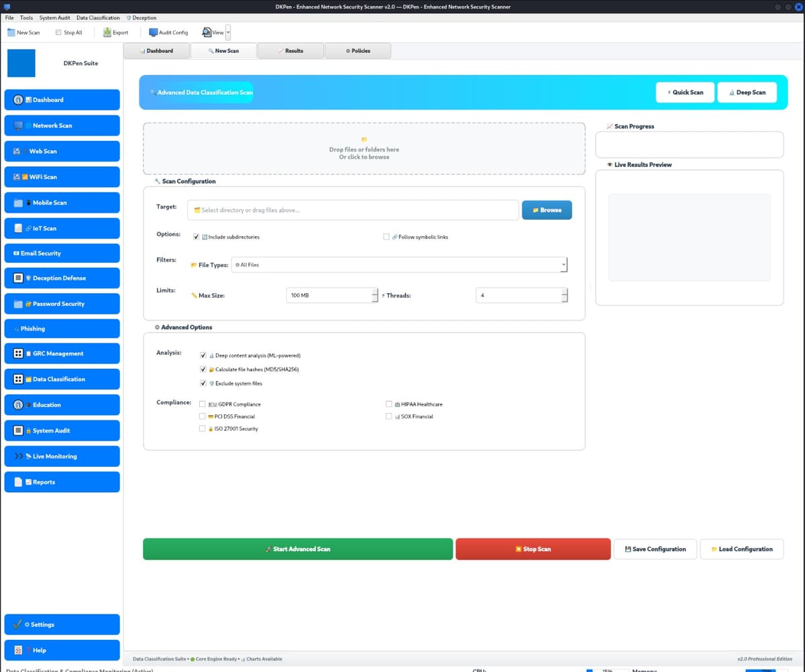Click the Target directory input field
This screenshot has height=672, width=805.
[353, 209]
